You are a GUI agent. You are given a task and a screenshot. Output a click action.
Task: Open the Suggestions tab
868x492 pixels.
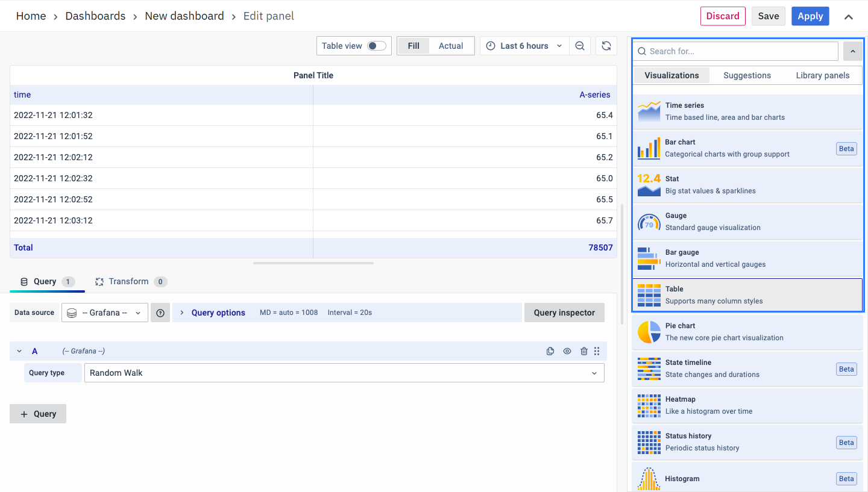pos(747,75)
